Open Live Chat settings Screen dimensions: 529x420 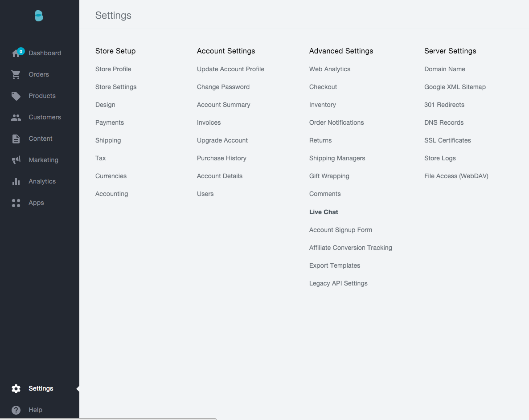tap(324, 212)
